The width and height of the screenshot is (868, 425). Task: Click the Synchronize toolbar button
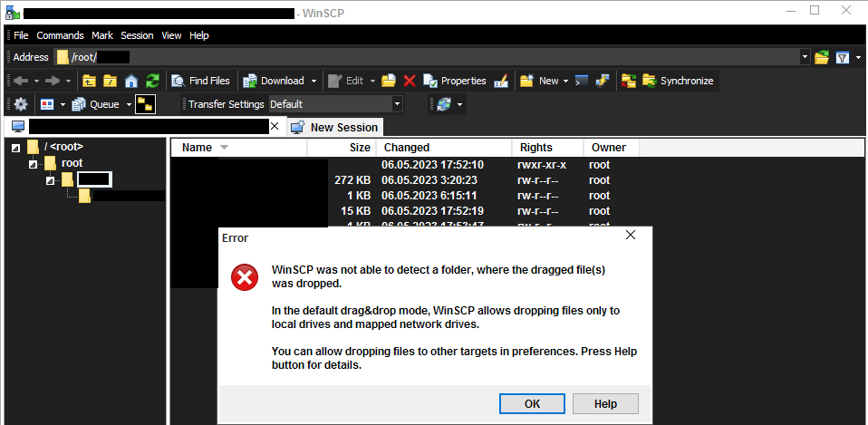(678, 81)
